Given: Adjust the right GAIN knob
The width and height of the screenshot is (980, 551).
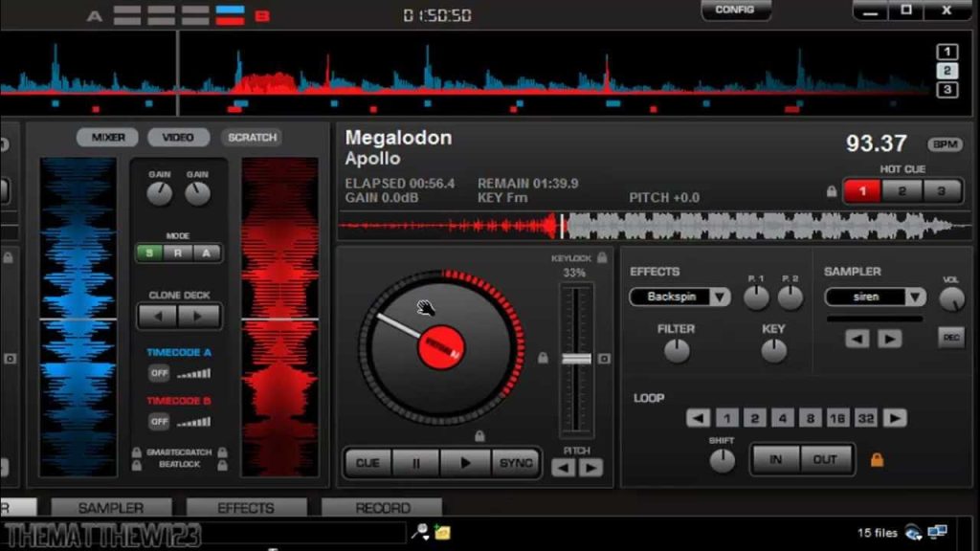Looking at the screenshot, I should 197,194.
